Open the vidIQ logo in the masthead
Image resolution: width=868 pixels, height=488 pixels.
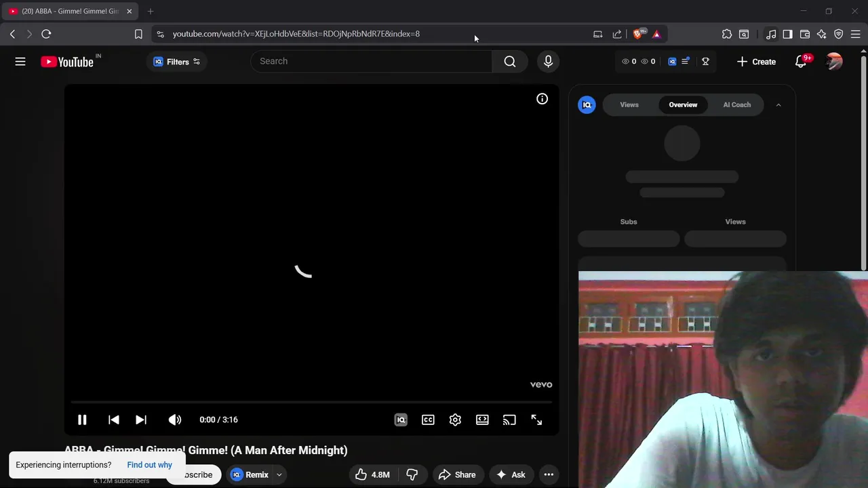[672, 62]
